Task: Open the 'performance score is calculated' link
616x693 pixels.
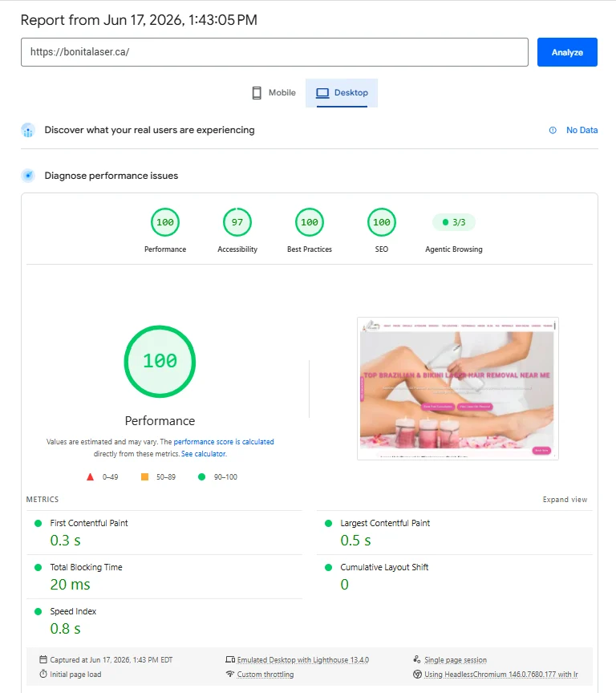Action: 224,441
